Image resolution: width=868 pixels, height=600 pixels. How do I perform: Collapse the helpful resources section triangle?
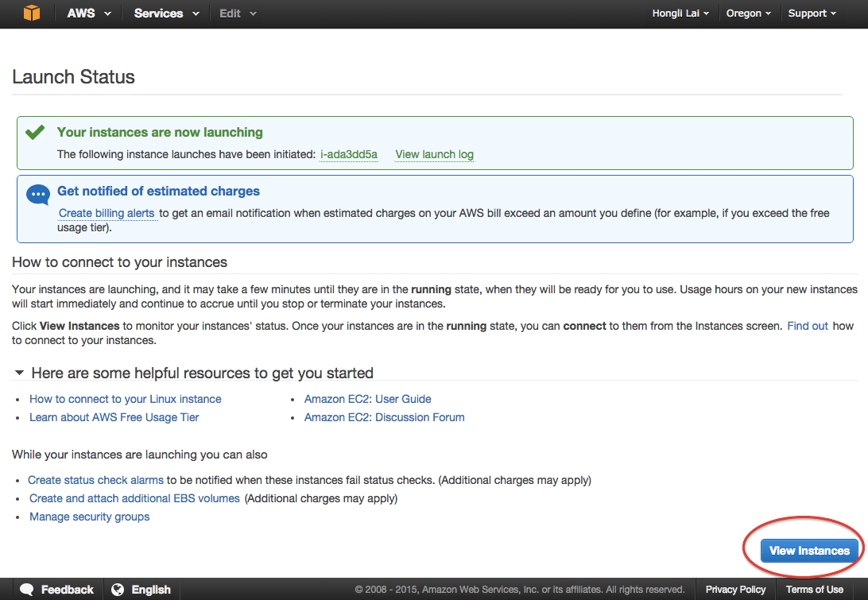click(19, 373)
